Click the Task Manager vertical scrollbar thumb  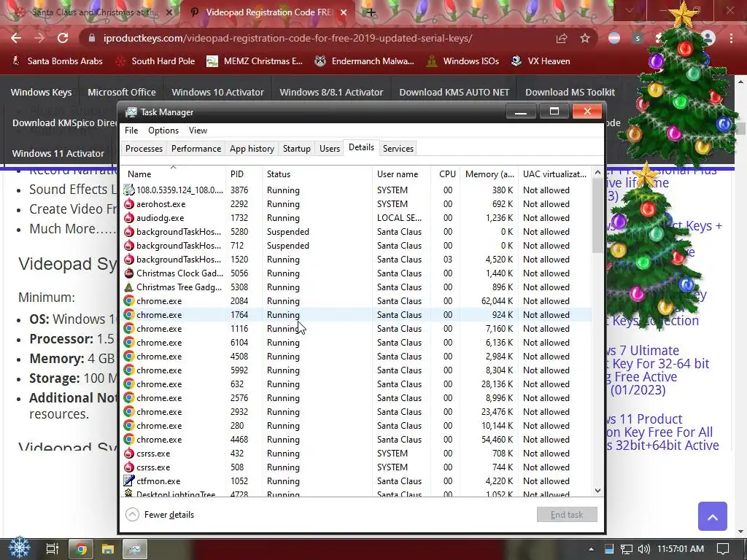[x=598, y=215]
